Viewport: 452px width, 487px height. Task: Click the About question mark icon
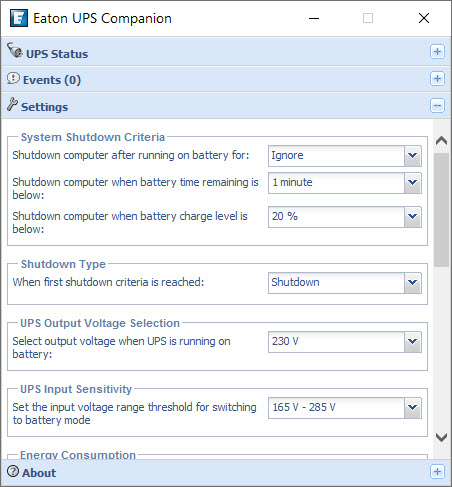coord(13,471)
